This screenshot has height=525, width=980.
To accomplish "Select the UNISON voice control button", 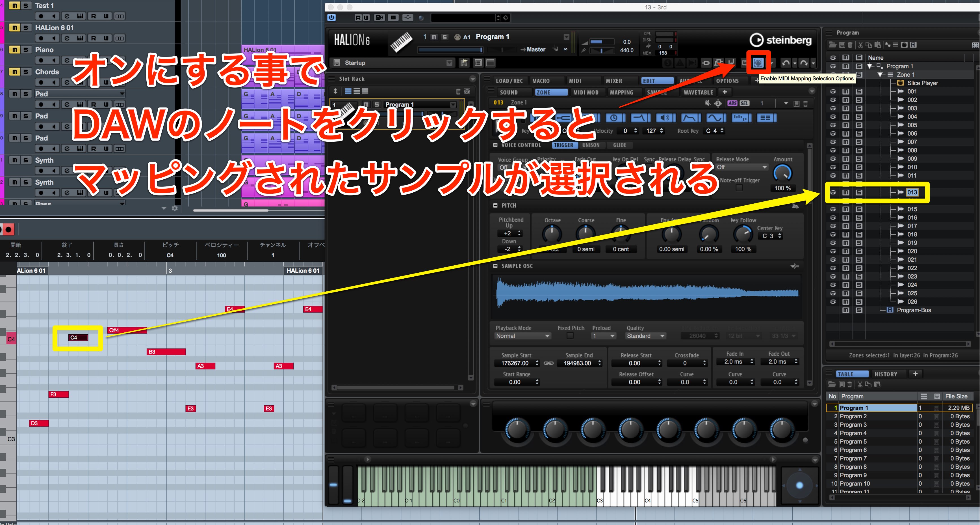I will click(591, 145).
